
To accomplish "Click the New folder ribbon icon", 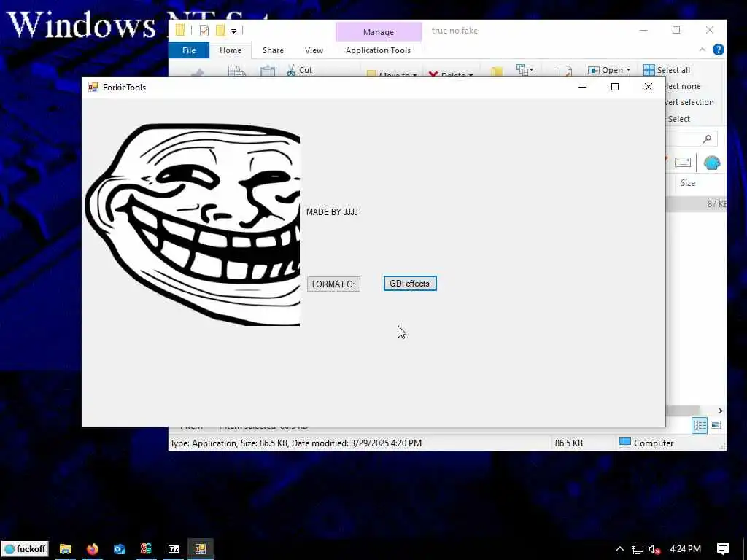I will (497, 71).
